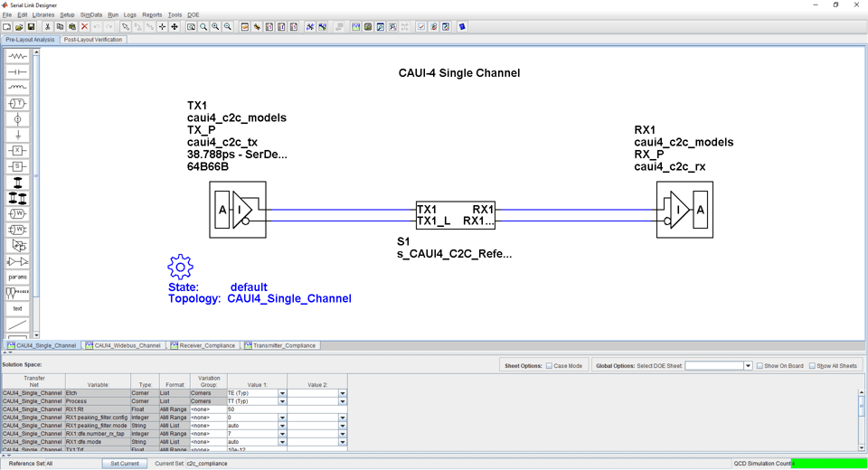
Task: Click the Save disk toolbar icon
Action: [x=31, y=26]
